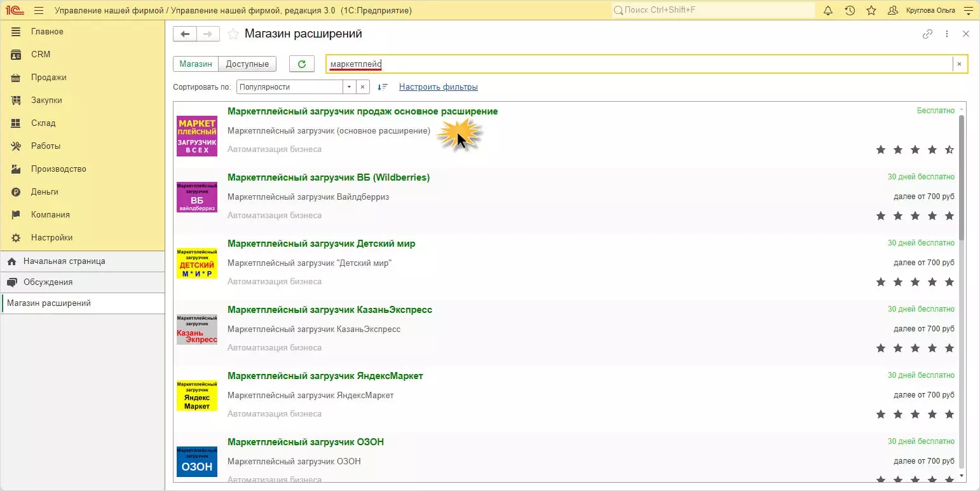Open Маркетплейсный загрузчик продаж основное расширение
This screenshot has width=980, height=491.
pyautogui.click(x=363, y=111)
